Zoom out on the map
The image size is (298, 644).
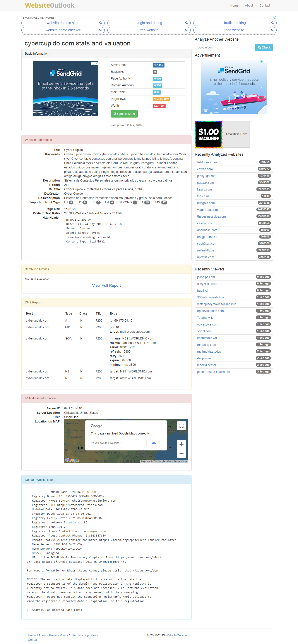pyautogui.click(x=182, y=453)
